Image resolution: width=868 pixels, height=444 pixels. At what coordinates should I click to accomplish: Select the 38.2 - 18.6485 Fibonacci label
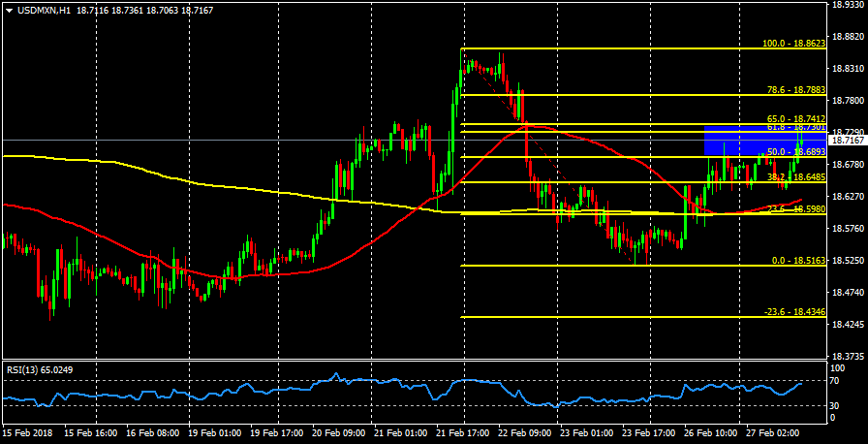pyautogui.click(x=793, y=177)
